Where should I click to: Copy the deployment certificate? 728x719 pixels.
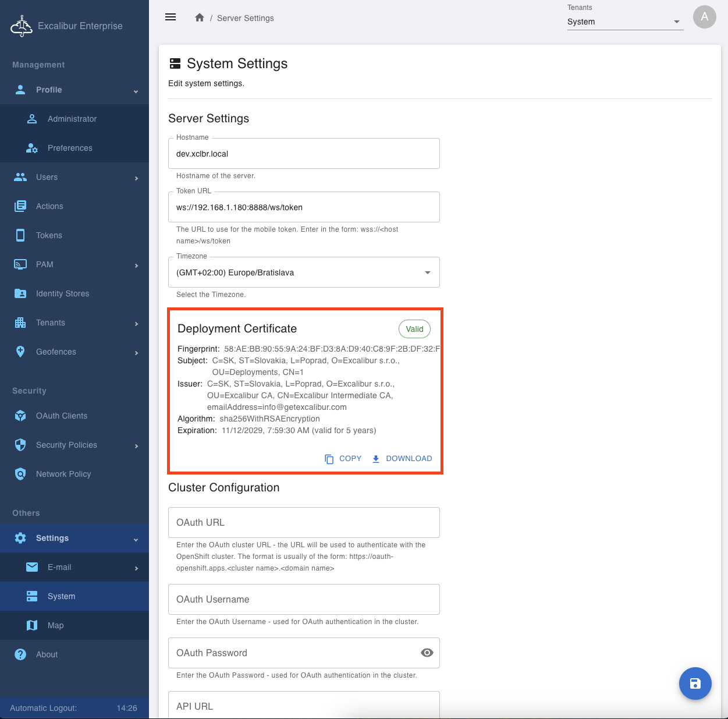pos(343,459)
